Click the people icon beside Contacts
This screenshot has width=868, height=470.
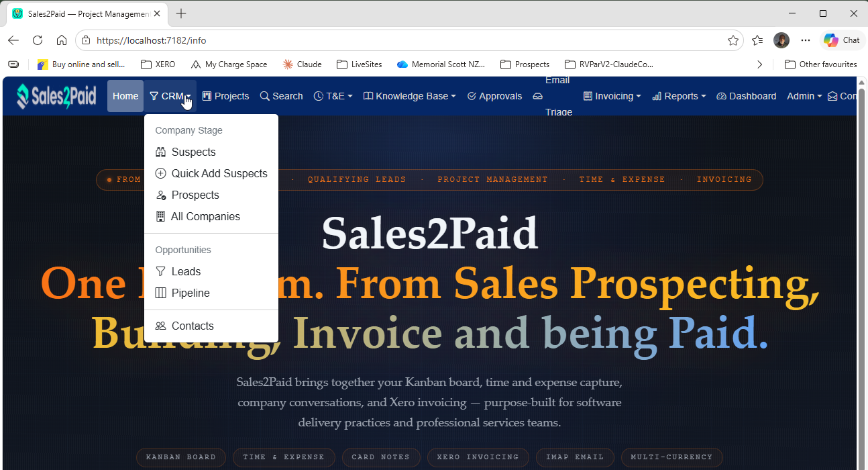(160, 326)
